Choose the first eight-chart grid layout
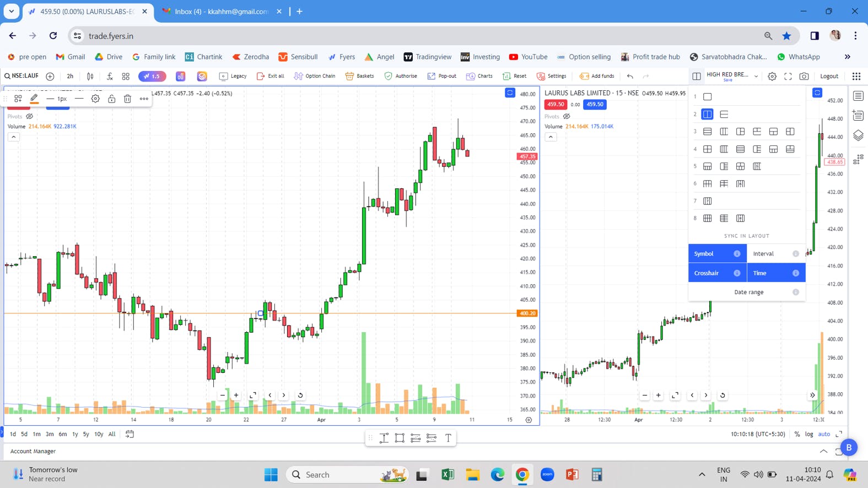Image resolution: width=868 pixels, height=488 pixels. coord(708,218)
